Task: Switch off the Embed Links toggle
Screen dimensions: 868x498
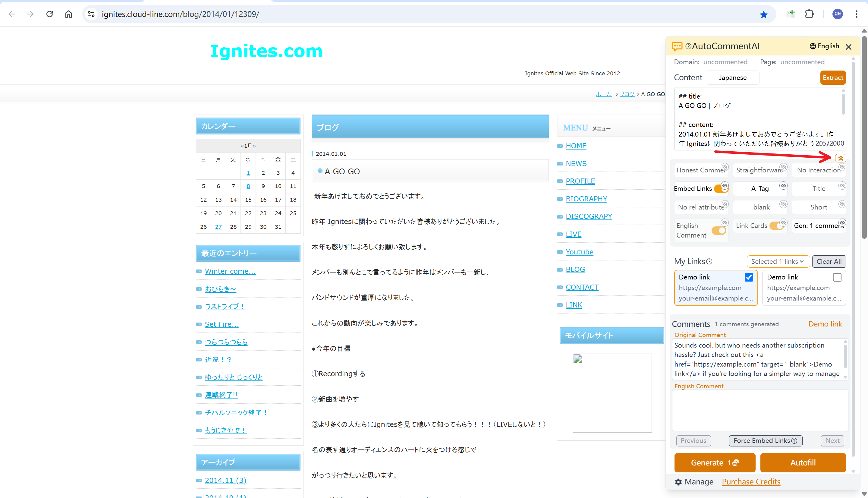Action: click(721, 188)
